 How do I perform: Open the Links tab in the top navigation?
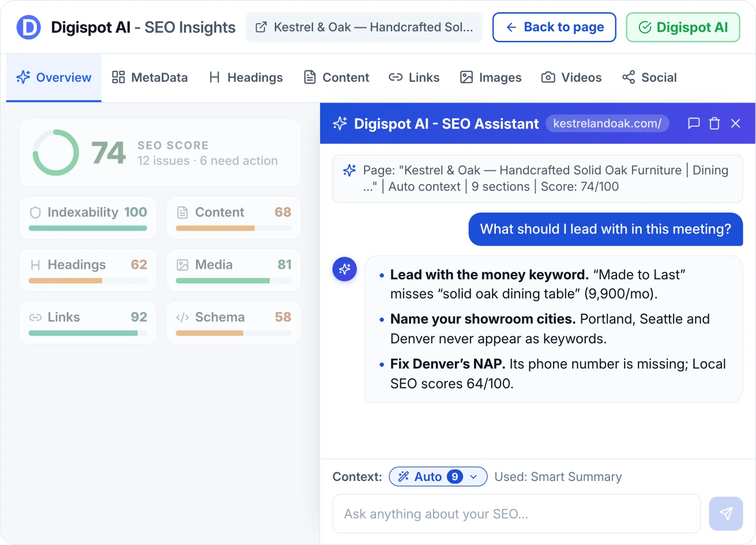414,78
